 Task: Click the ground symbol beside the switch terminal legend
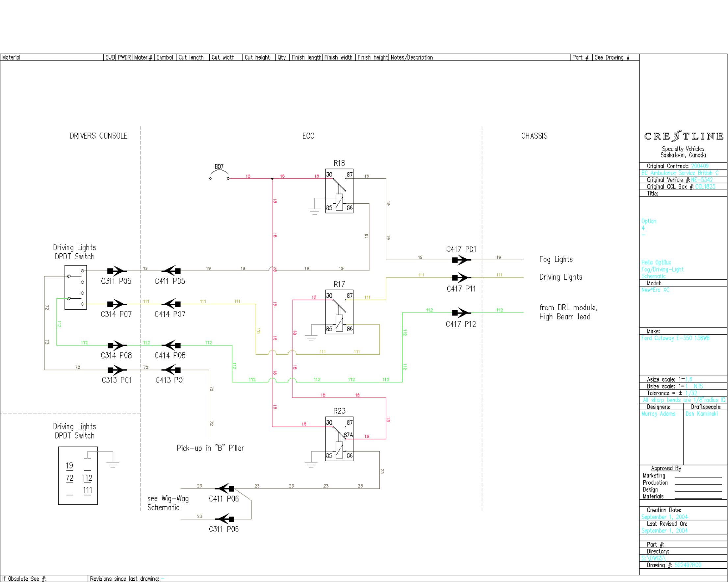coord(113,465)
